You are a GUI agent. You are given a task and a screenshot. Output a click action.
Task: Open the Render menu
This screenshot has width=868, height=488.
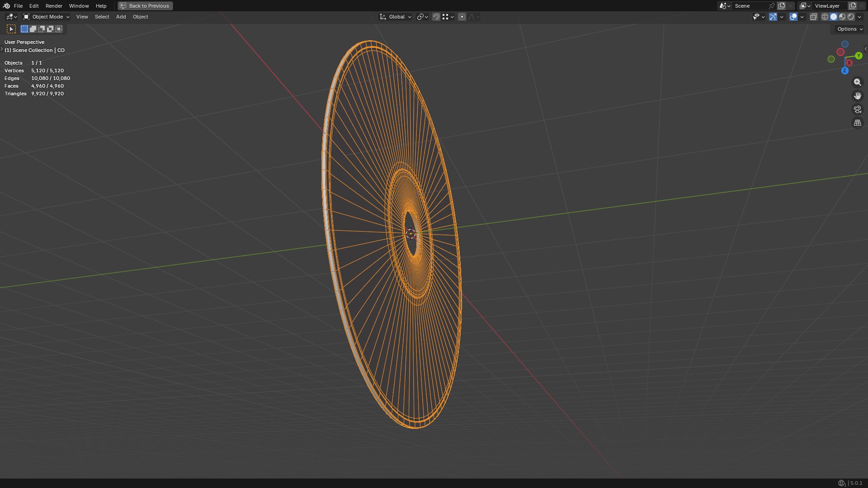[54, 6]
